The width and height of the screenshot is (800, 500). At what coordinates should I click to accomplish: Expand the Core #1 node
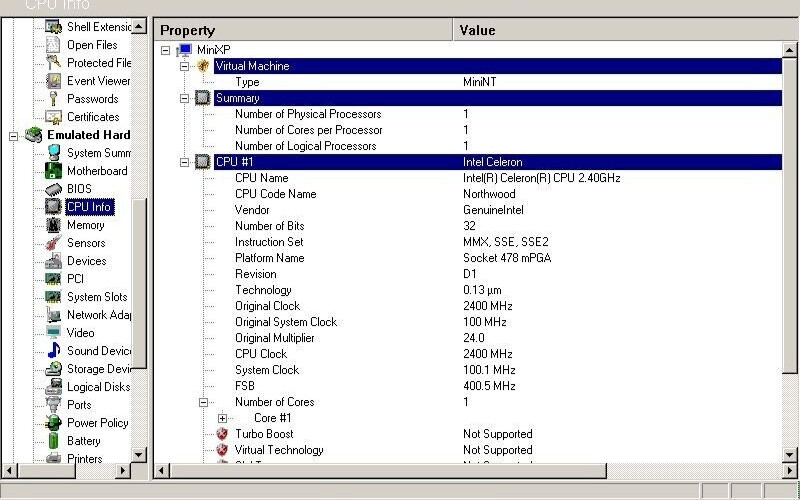[222, 418]
